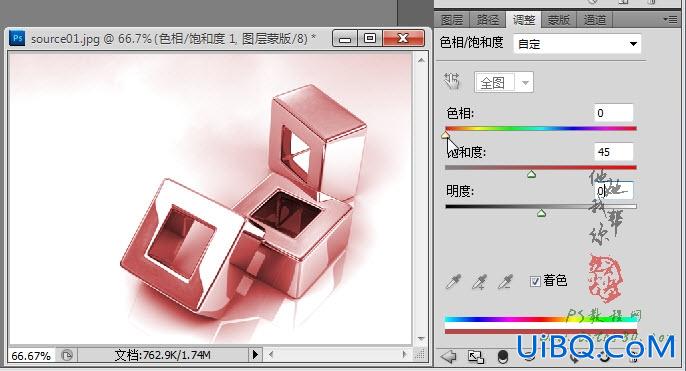Select the add-to-sample eyedropper
The width and height of the screenshot is (686, 371).
(x=480, y=282)
